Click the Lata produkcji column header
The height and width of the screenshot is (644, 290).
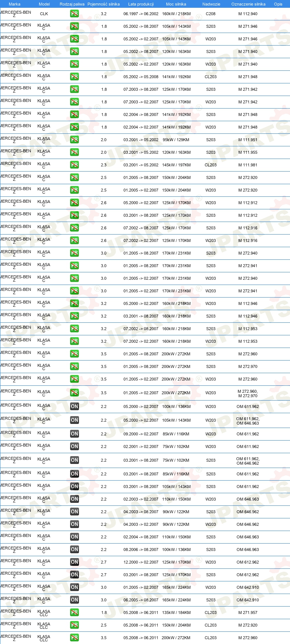[x=141, y=4]
